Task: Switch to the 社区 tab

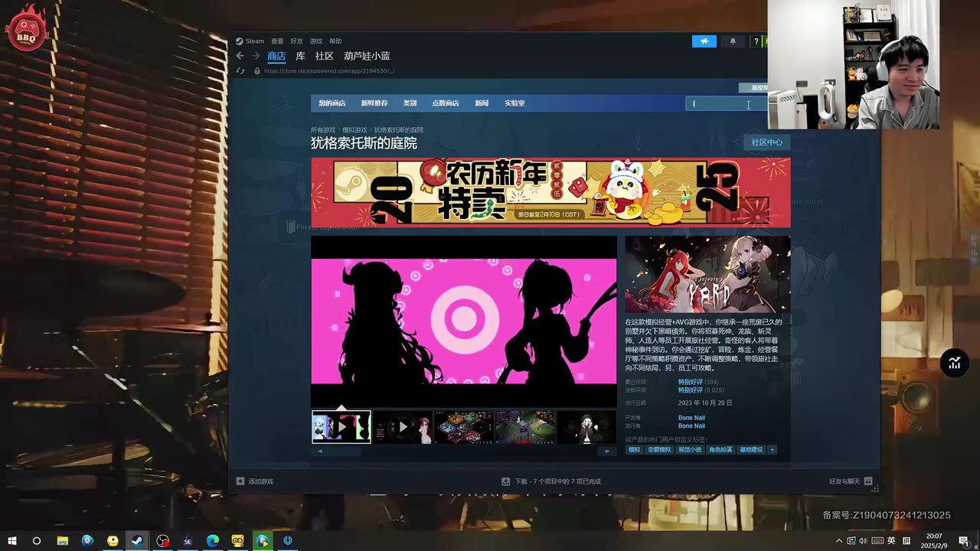Action: tap(324, 55)
